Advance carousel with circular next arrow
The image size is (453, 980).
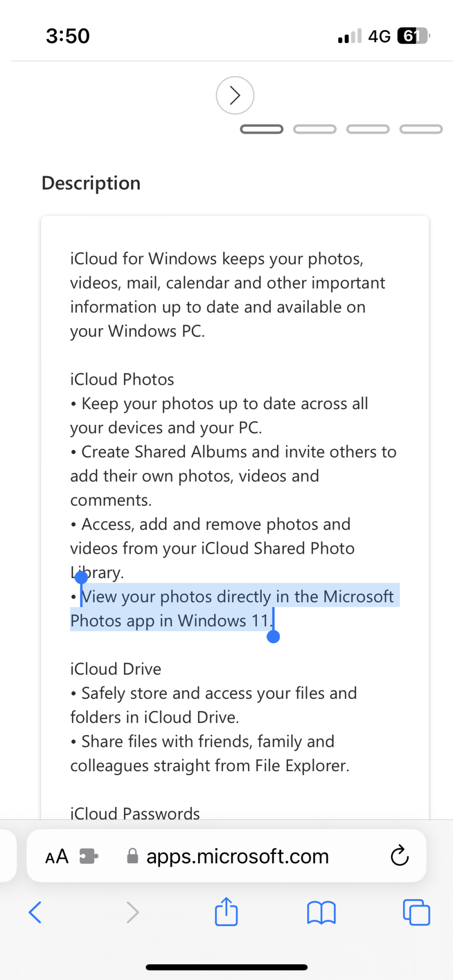[x=235, y=95]
